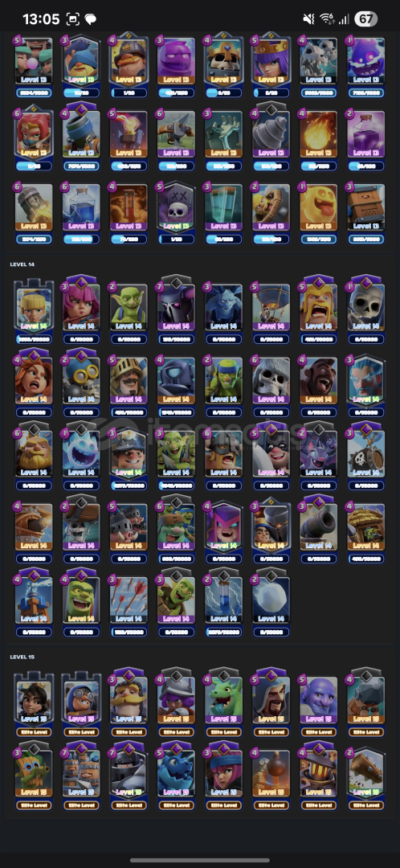Select the Dagger Duchess tower card
The width and height of the screenshot is (400, 868).
coord(34,696)
